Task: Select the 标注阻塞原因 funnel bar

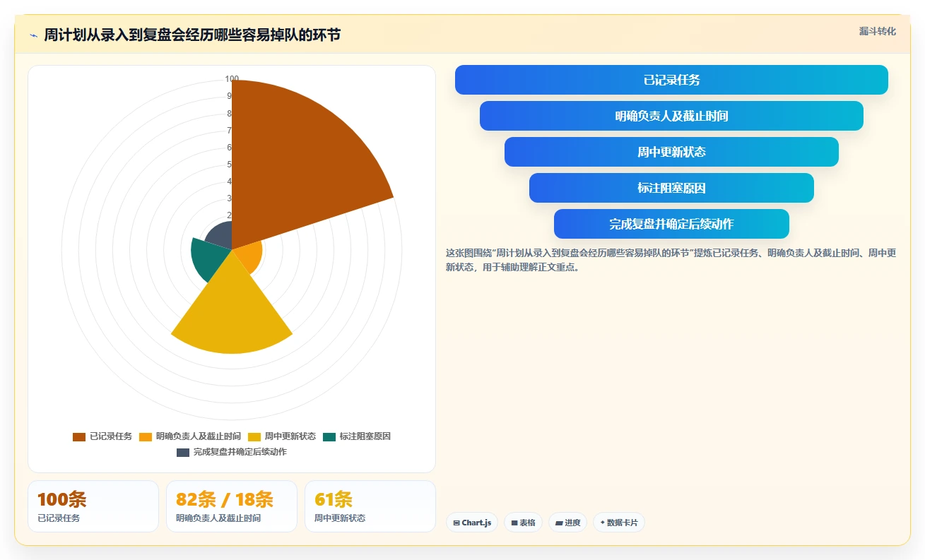Action: [x=671, y=188]
